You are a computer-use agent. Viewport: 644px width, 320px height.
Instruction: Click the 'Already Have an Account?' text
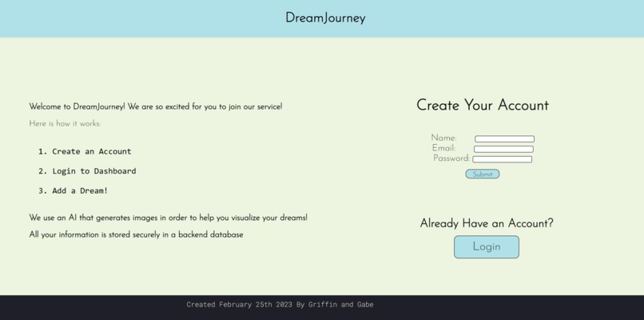pos(487,223)
